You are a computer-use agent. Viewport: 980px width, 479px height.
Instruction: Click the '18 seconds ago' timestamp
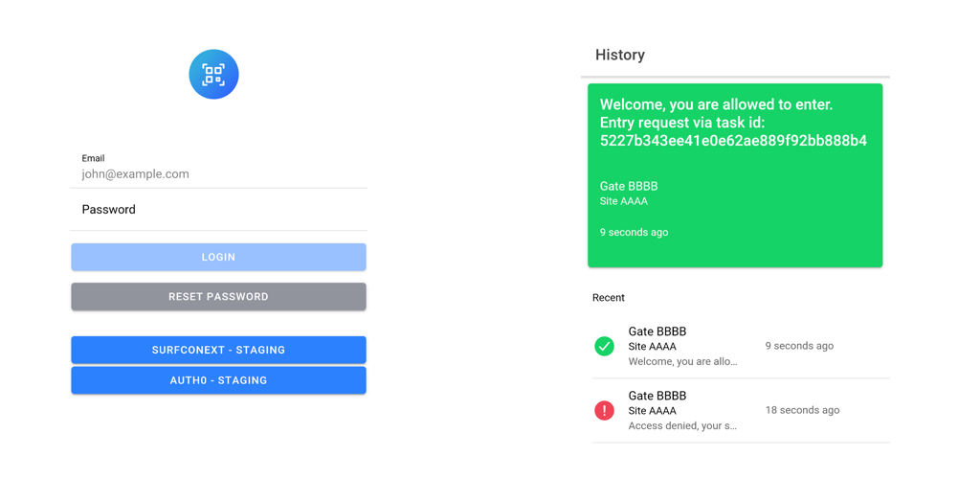click(x=803, y=410)
